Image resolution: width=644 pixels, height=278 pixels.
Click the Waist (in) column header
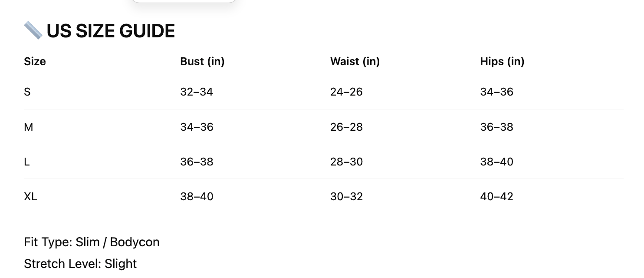click(355, 62)
